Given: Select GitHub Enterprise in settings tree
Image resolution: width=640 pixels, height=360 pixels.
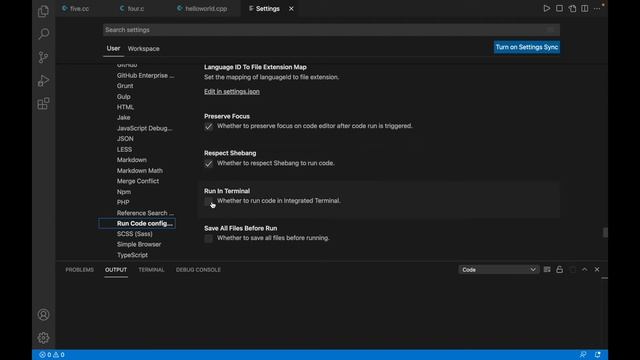Looking at the screenshot, I should tap(145, 76).
